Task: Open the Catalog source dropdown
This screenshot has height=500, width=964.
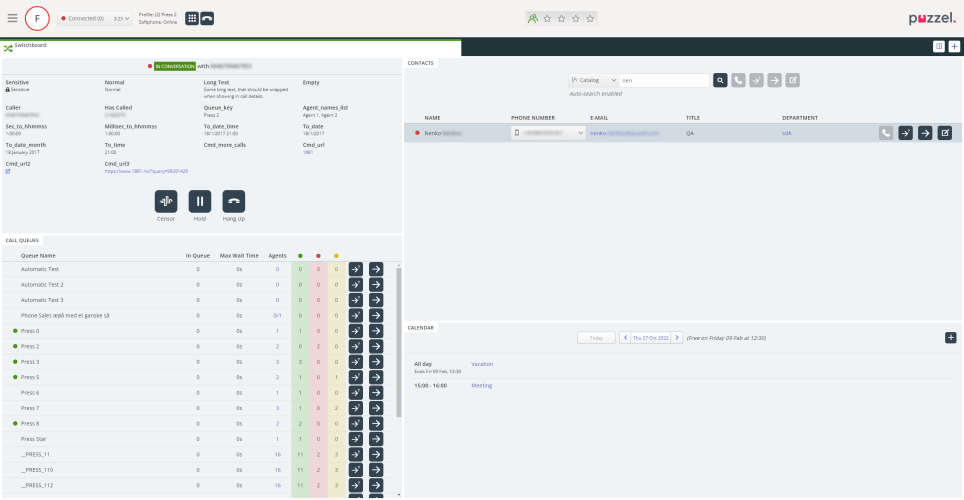Action: point(591,80)
